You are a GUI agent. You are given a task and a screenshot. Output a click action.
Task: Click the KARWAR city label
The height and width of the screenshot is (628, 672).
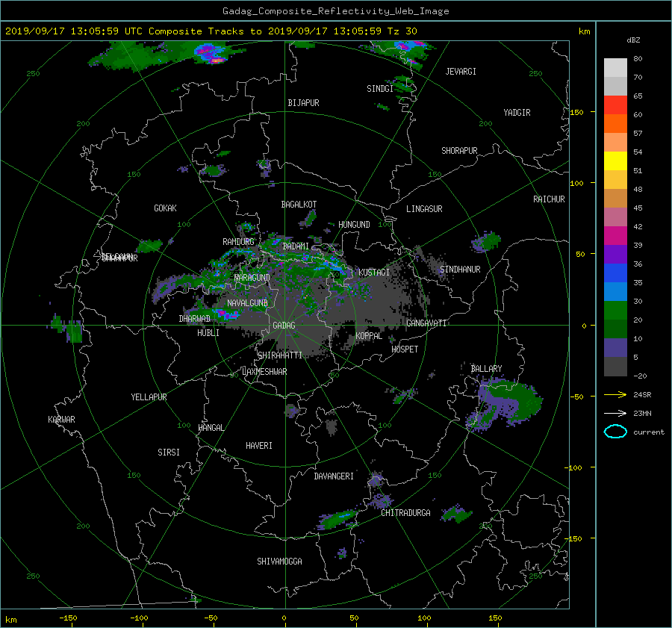click(x=62, y=420)
